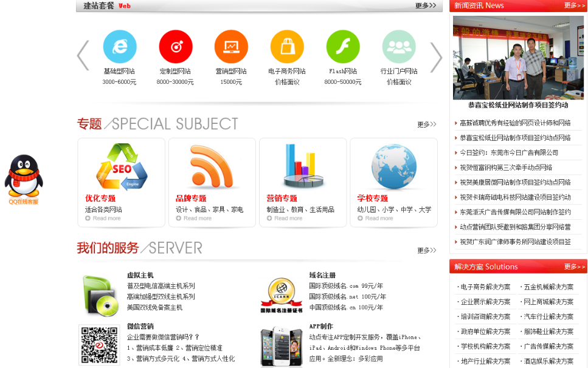Click the 微信营销 QR code image
This screenshot has height=368, width=588.
(x=99, y=344)
